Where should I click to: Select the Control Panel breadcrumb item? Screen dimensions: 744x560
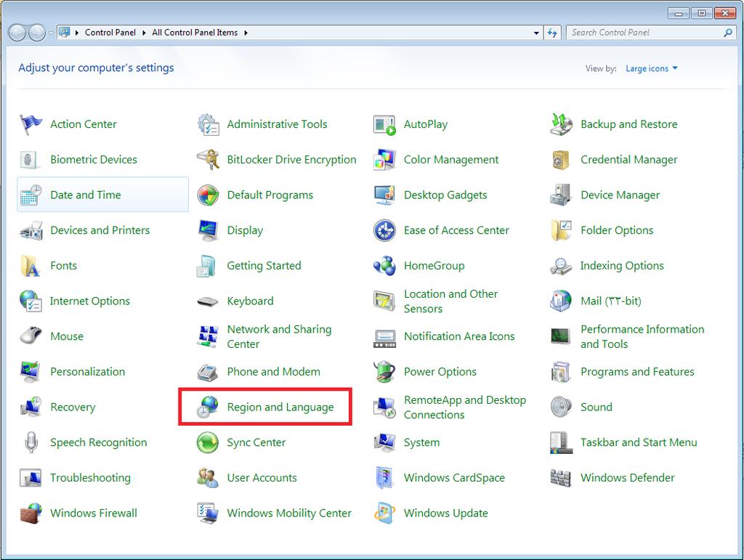tap(110, 33)
